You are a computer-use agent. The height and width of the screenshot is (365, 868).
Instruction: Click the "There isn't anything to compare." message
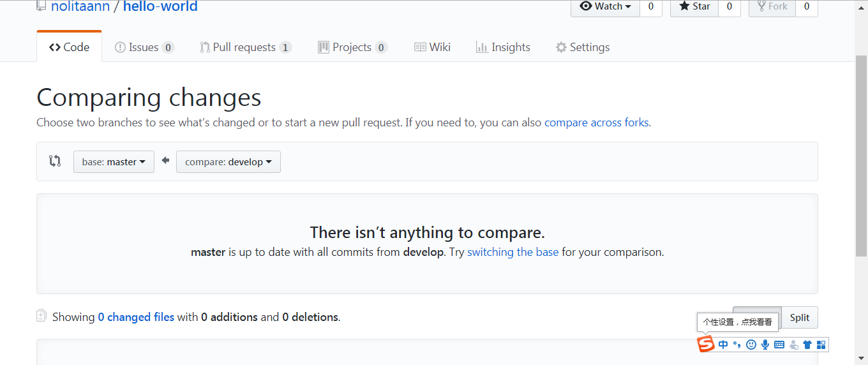pyautogui.click(x=427, y=232)
